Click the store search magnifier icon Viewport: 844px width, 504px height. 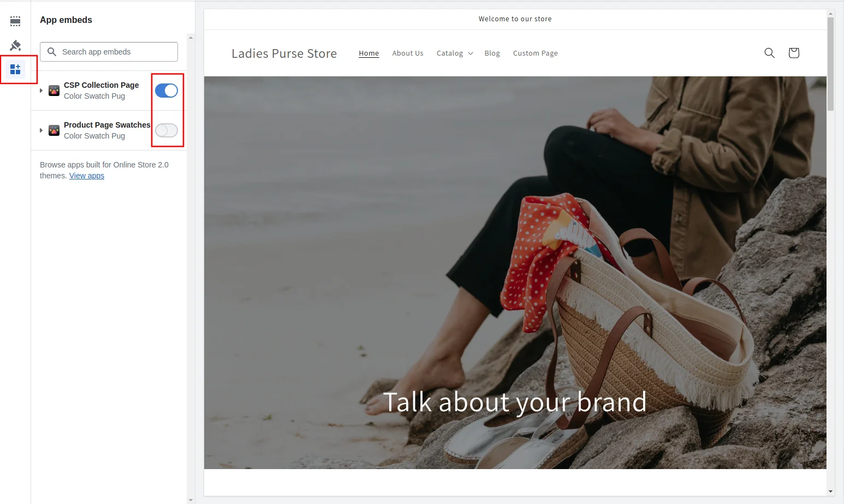click(769, 53)
